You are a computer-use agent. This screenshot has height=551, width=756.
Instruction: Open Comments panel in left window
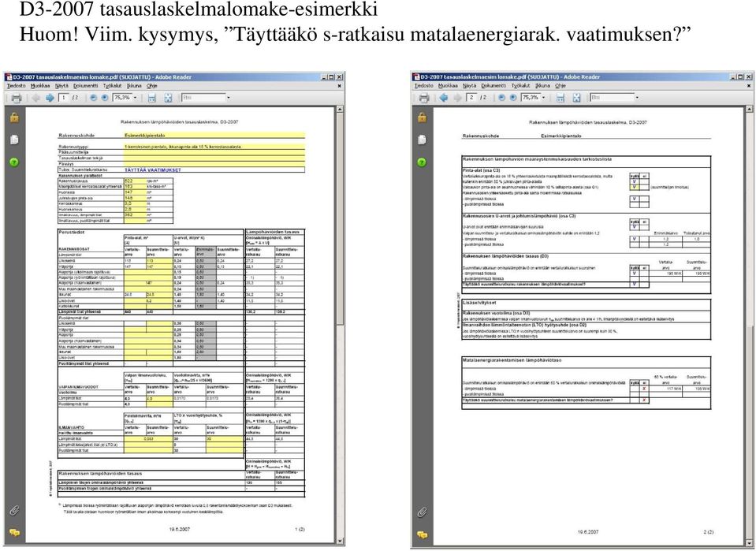[x=14, y=533]
